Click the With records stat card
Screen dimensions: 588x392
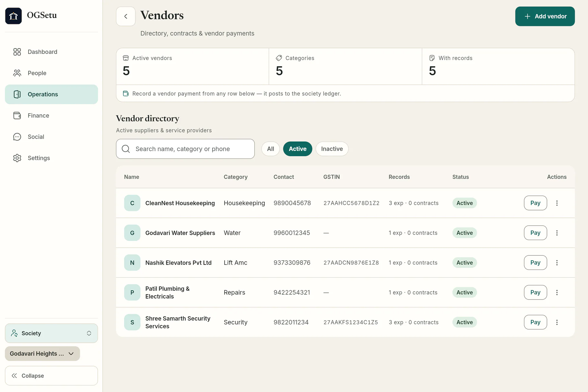point(498,66)
